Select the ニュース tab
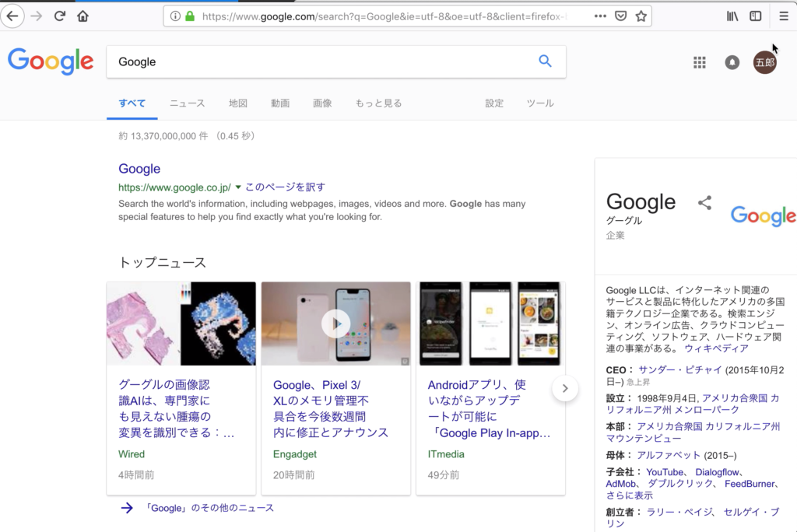Viewport: 797px width, 532px height. [187, 103]
